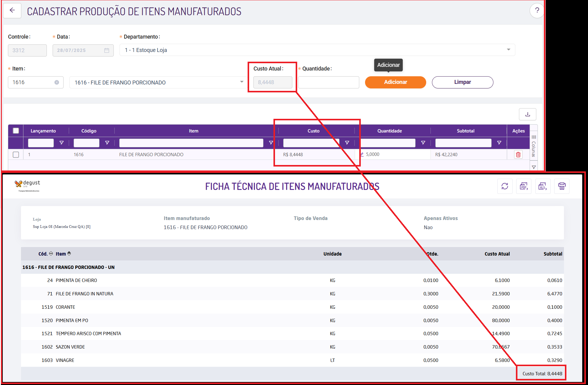Click the download export icon above table
Viewport: 588px width, 385px height.
click(527, 114)
